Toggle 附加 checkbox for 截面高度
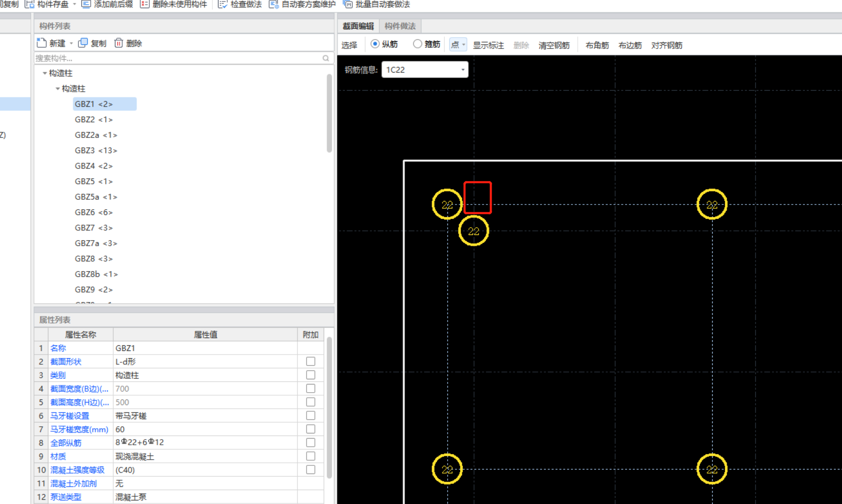842x504 pixels. [310, 401]
